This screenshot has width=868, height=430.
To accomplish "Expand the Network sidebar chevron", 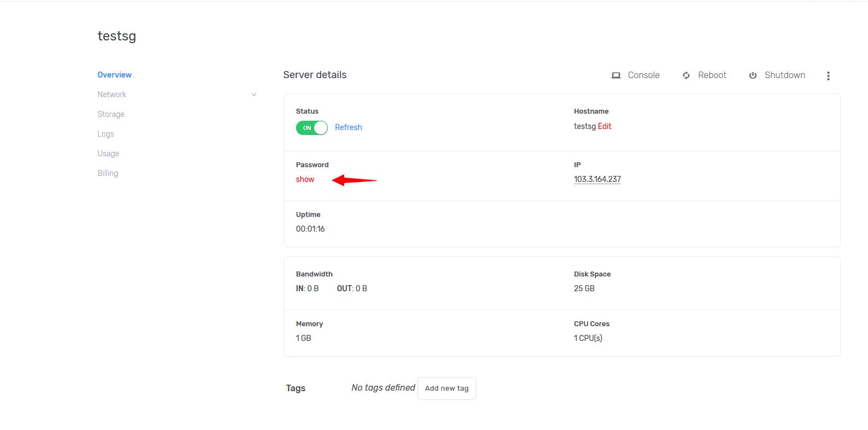I will [x=254, y=95].
